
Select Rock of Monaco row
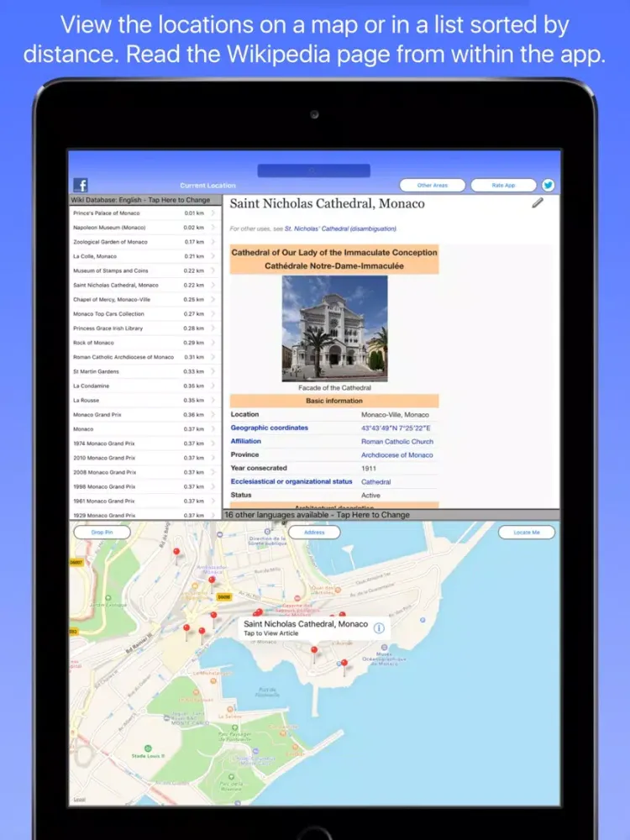[145, 343]
